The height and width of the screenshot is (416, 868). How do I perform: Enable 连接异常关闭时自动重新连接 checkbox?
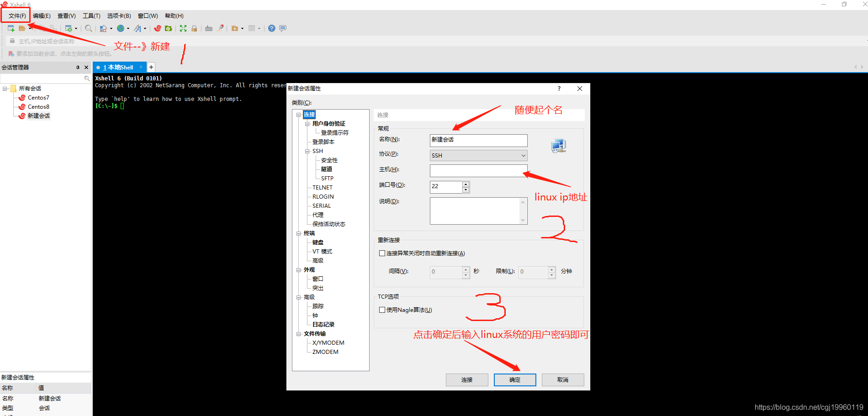[382, 253]
